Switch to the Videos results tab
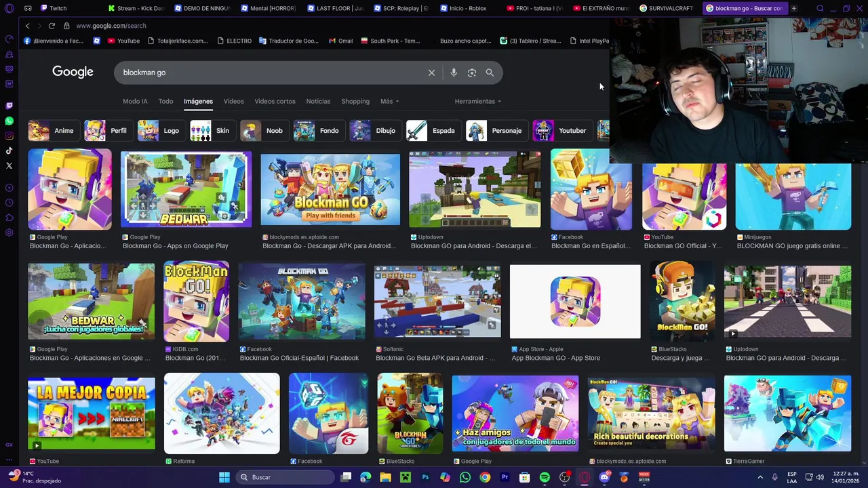Image resolution: width=868 pixels, height=488 pixels. point(233,101)
